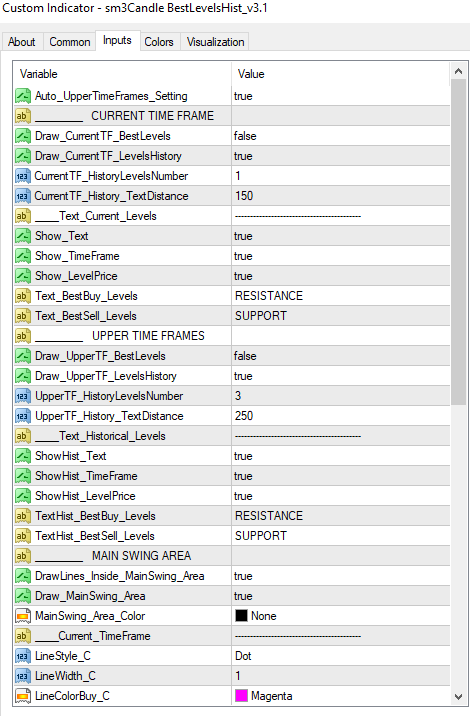Click the icon next to Draw_CurrentTF_BestLevels

pos(22,136)
